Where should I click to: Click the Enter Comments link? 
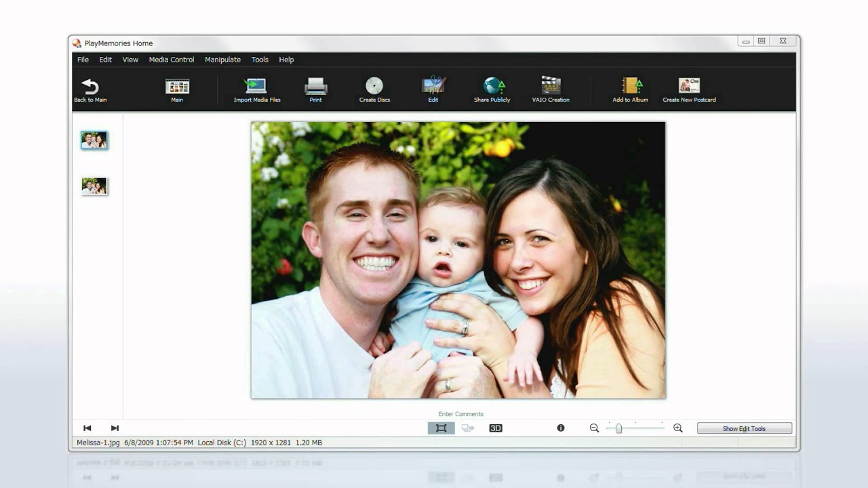[460, 414]
